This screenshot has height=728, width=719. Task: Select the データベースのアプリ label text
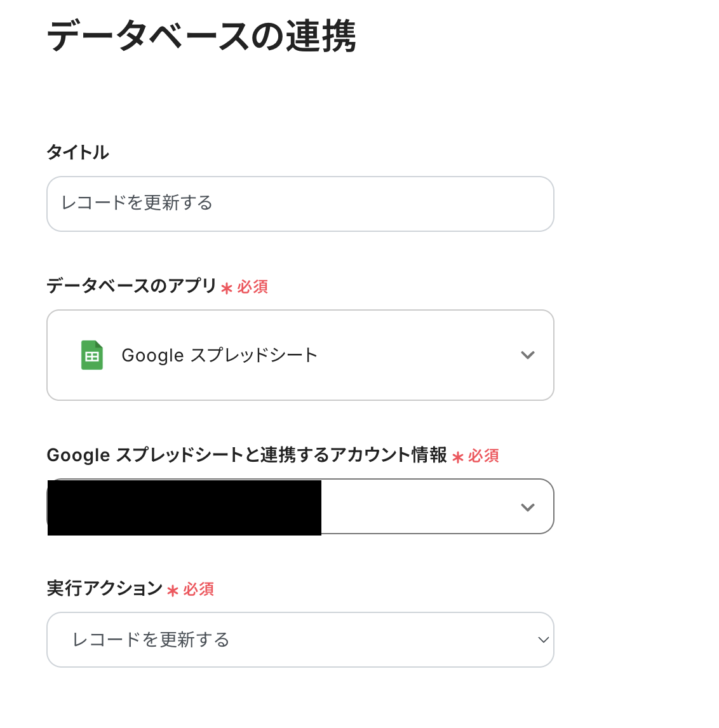coord(131,286)
